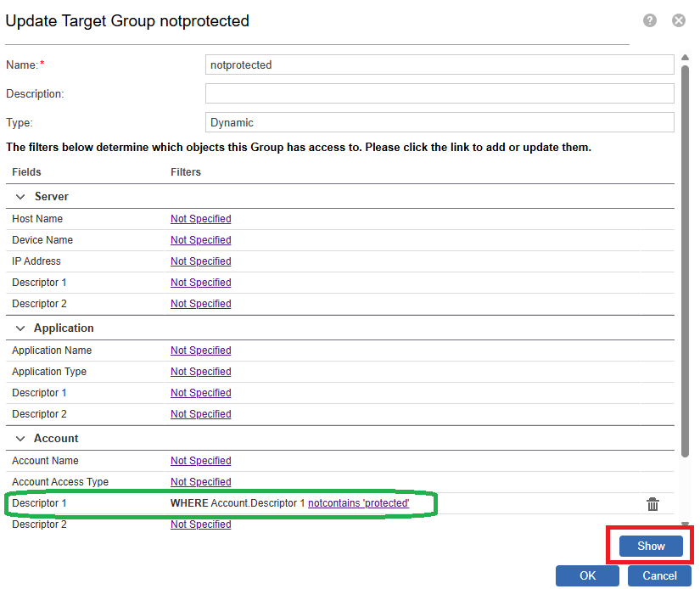Set the Device Name filter
Screen dimensions: 700x589
point(200,240)
